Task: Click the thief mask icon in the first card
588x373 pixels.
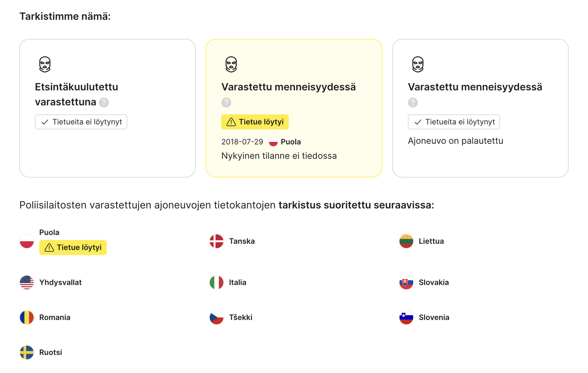Action: 45,64
